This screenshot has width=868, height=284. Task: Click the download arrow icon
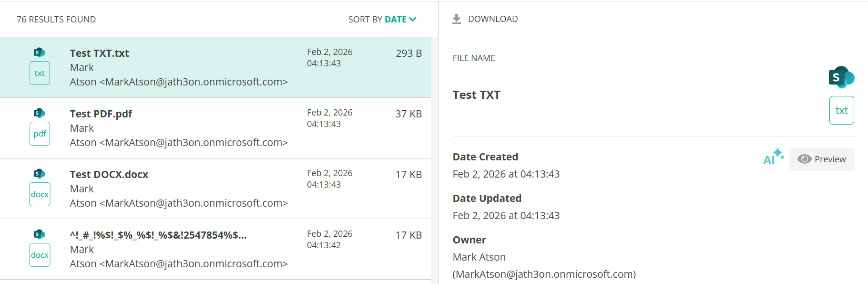456,18
